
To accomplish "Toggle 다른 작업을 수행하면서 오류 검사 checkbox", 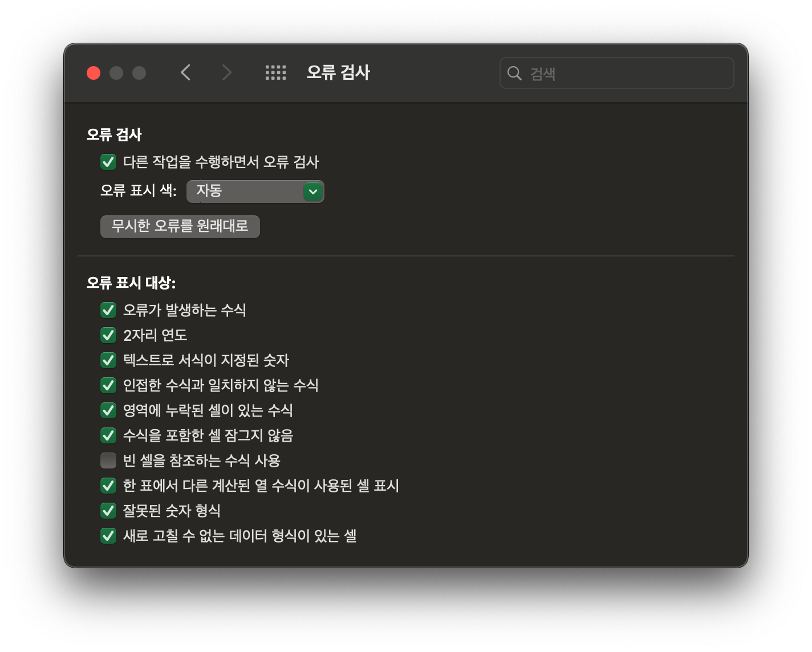I will 108,162.
